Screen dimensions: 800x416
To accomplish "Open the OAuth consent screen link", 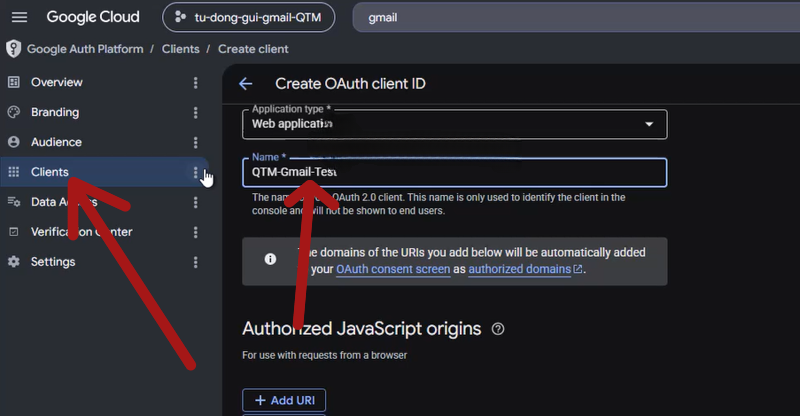I will tap(393, 269).
